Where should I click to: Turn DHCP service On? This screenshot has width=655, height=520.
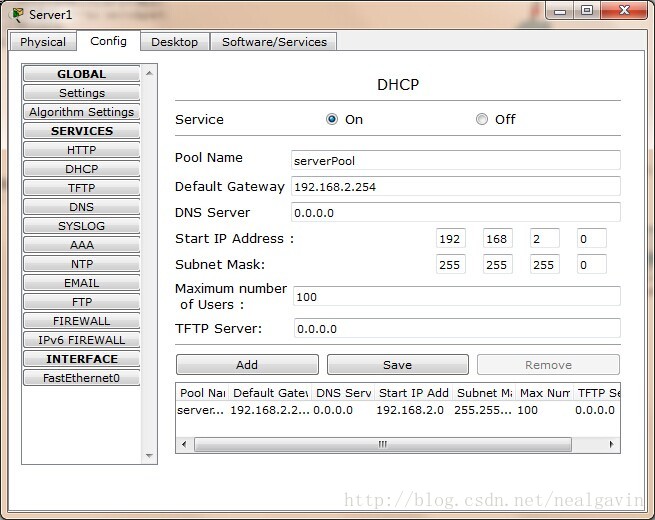click(332, 119)
